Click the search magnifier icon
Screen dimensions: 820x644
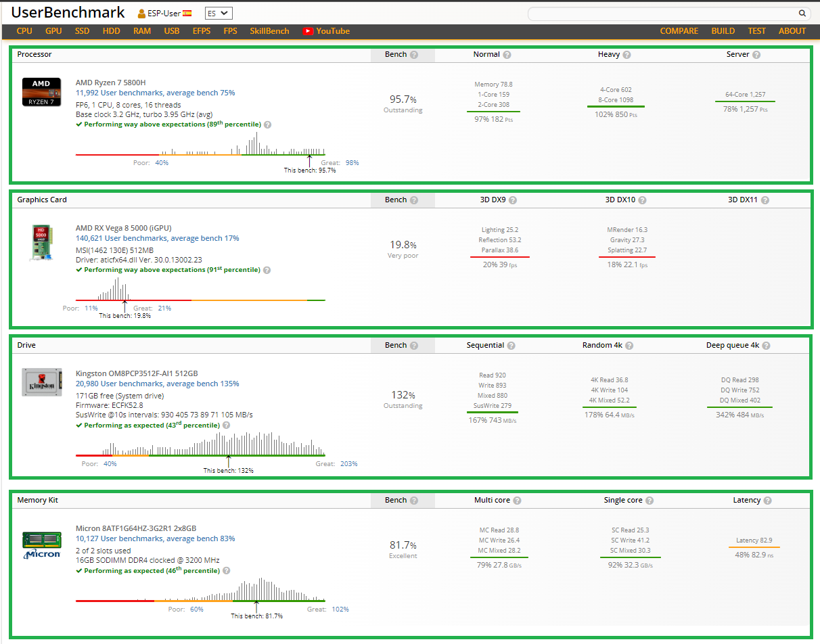pos(802,13)
